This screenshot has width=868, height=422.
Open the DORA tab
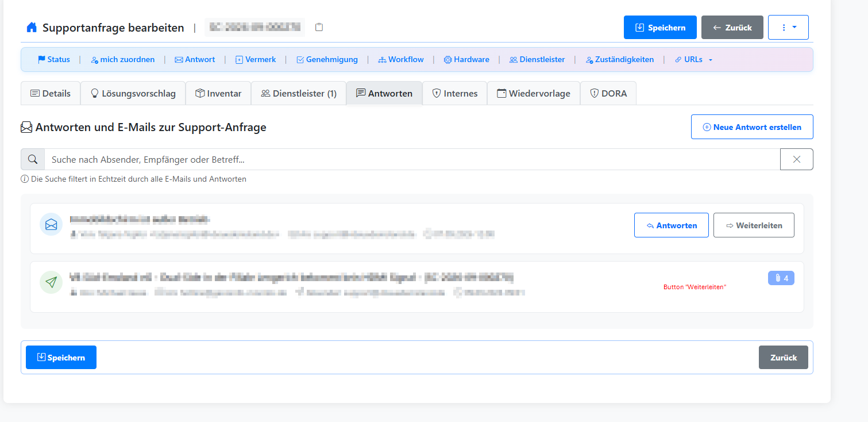point(608,93)
